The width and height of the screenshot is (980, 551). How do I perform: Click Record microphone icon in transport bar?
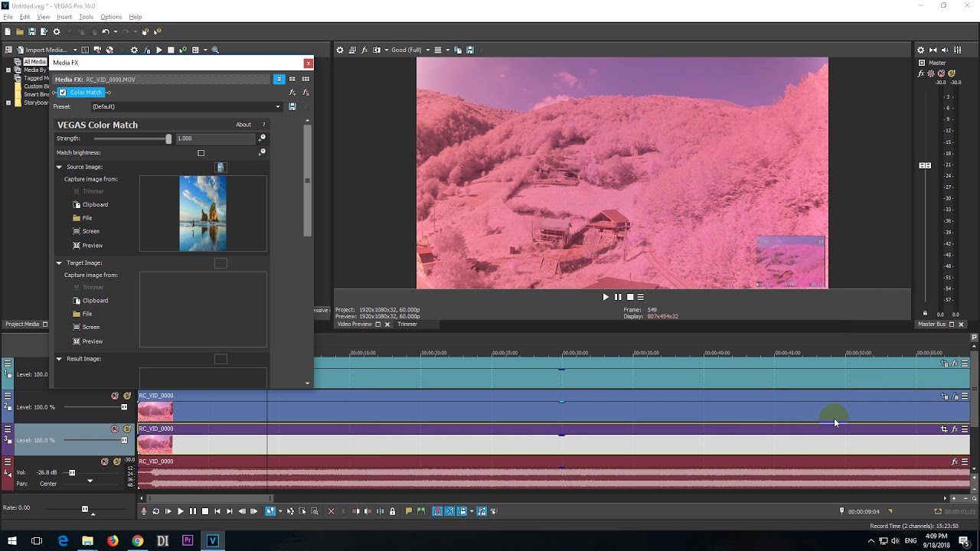[x=143, y=511]
